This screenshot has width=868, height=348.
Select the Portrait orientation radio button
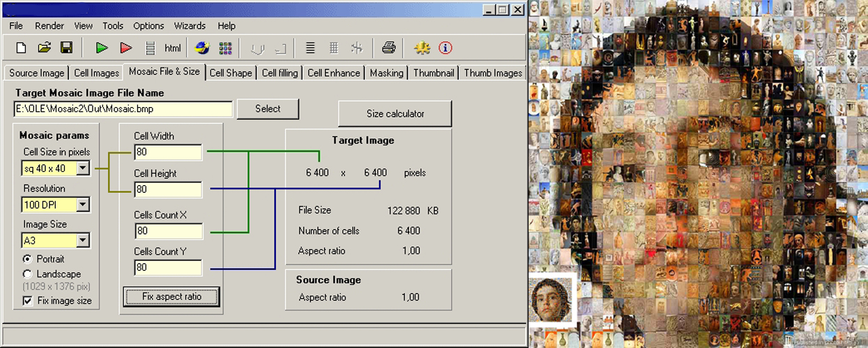28,259
